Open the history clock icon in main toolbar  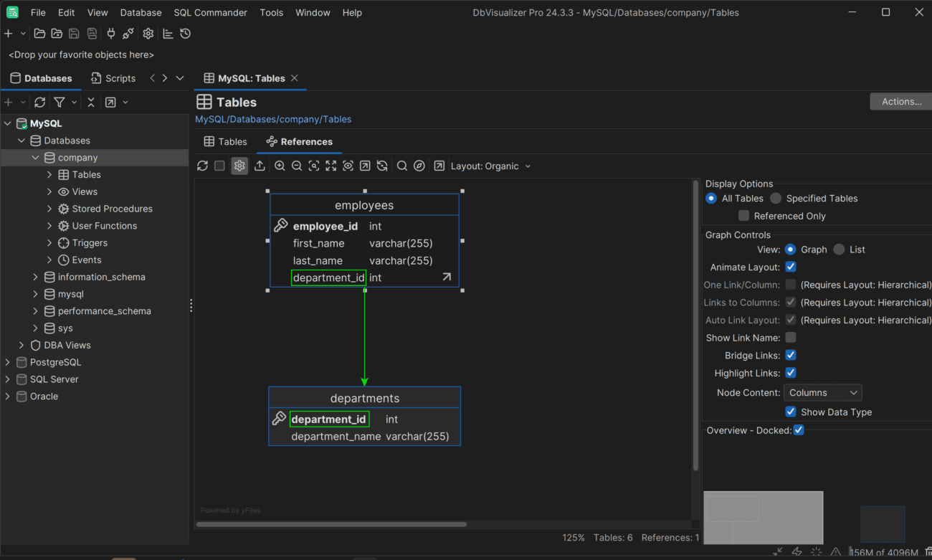(x=186, y=34)
